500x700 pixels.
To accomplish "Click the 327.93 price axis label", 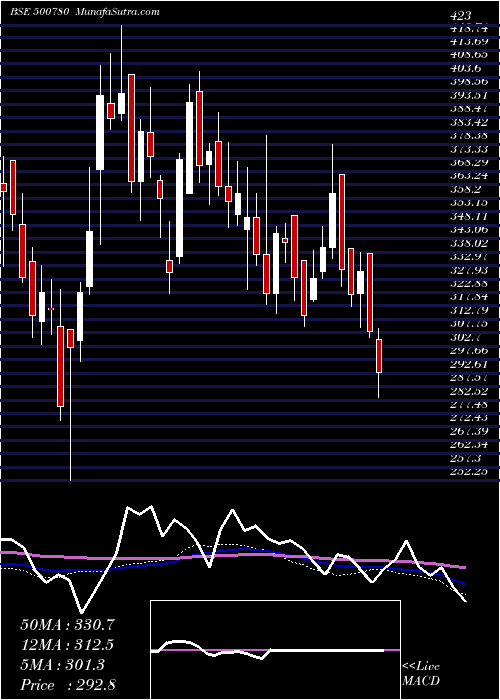I will click(x=468, y=270).
